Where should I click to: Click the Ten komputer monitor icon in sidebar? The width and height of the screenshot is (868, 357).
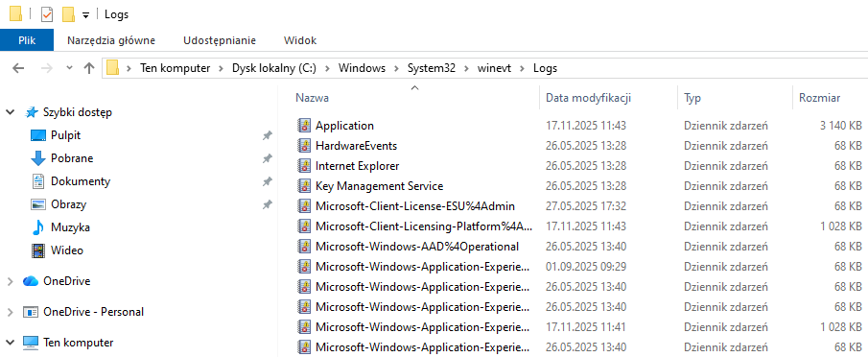pos(31,343)
